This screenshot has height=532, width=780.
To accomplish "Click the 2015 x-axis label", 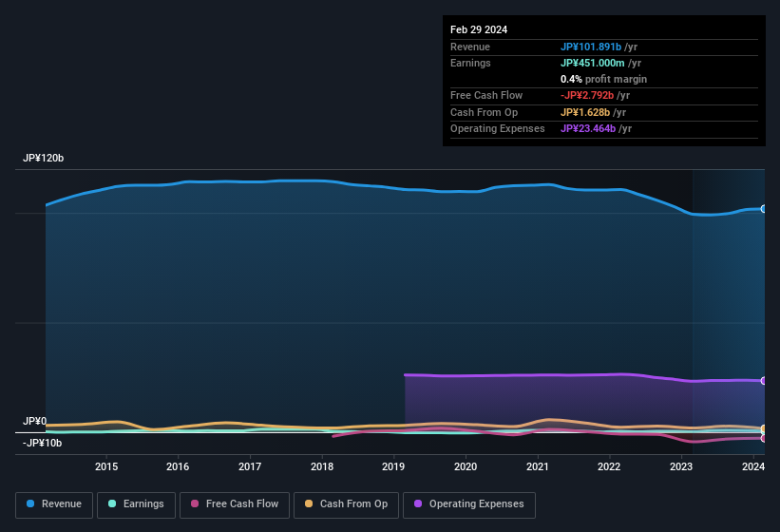I will coord(106,466).
